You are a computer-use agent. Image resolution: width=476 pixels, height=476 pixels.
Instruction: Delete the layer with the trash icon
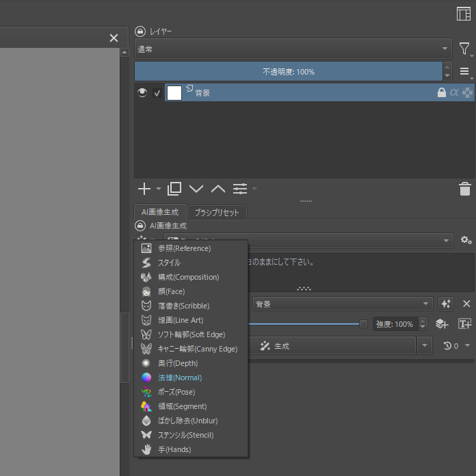click(x=465, y=189)
